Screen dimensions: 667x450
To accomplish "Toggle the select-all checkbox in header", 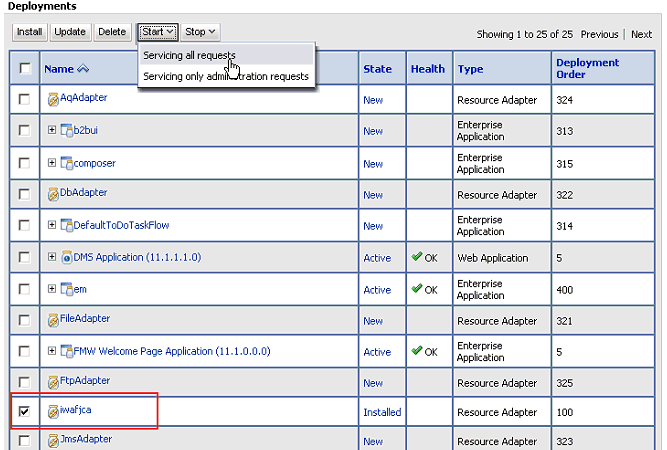I will pyautogui.click(x=25, y=68).
